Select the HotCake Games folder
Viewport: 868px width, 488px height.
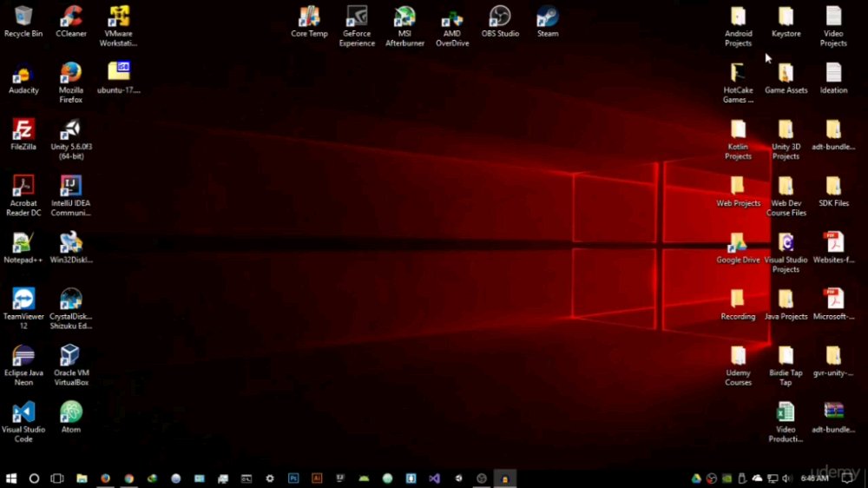point(738,83)
